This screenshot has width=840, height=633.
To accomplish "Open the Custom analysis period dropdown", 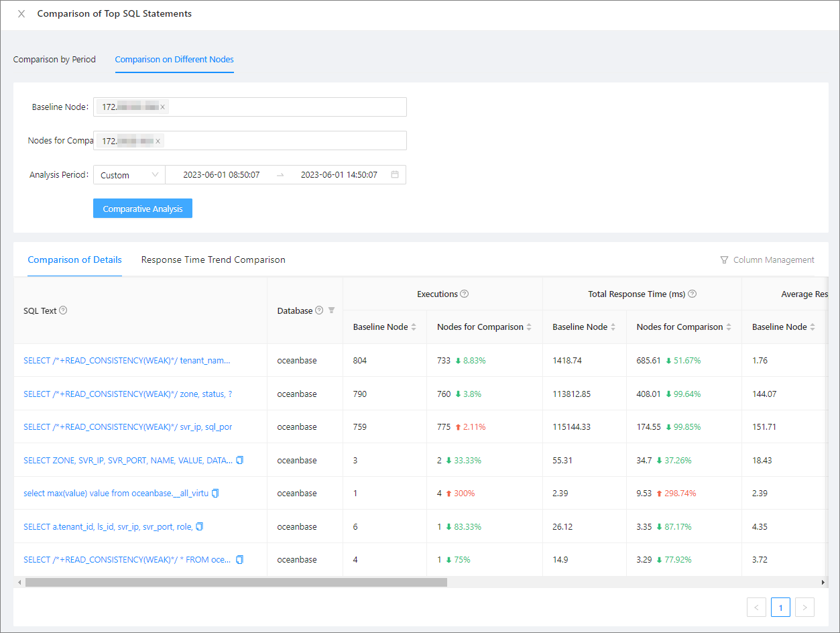I will pyautogui.click(x=129, y=175).
